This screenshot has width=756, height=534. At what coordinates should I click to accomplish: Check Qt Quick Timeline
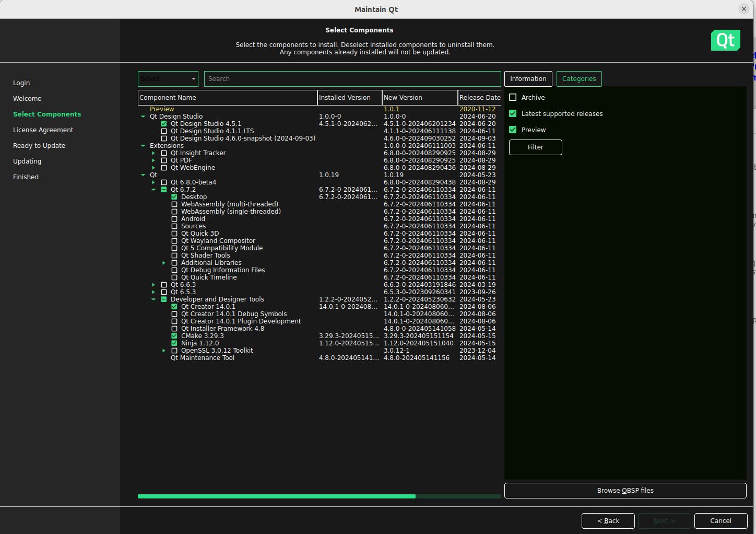point(174,277)
